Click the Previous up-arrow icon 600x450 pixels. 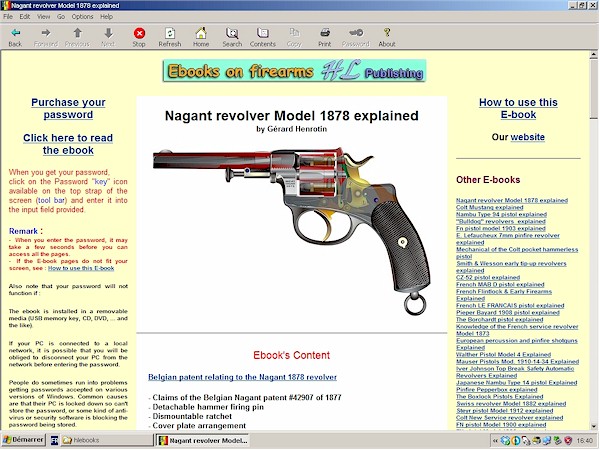tap(77, 33)
